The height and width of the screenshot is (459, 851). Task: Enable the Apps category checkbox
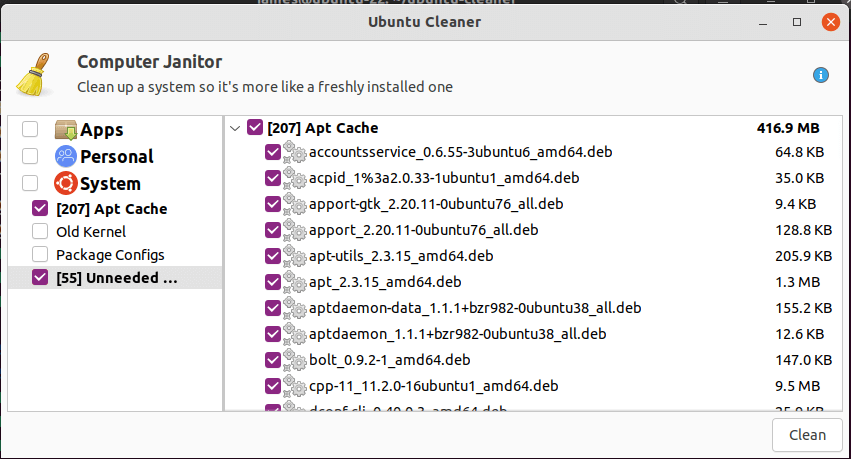click(31, 130)
